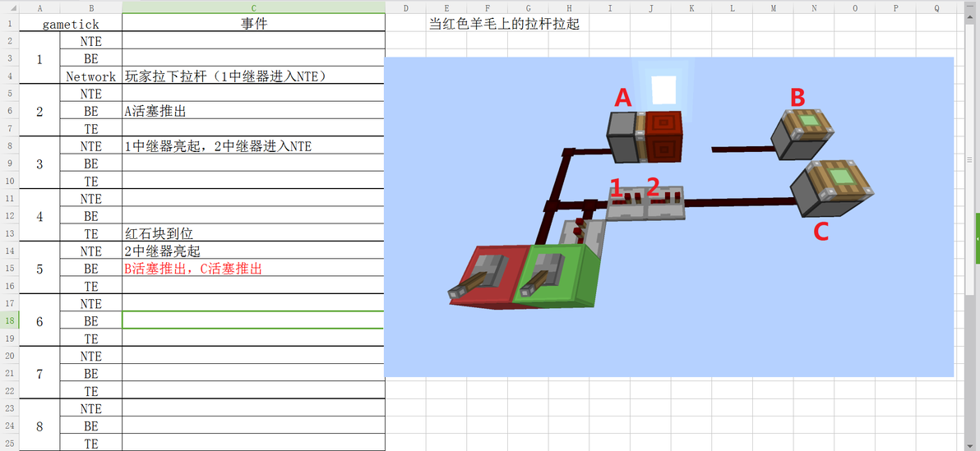Select column C header
Image resolution: width=980 pixels, height=451 pixels.
[x=254, y=8]
